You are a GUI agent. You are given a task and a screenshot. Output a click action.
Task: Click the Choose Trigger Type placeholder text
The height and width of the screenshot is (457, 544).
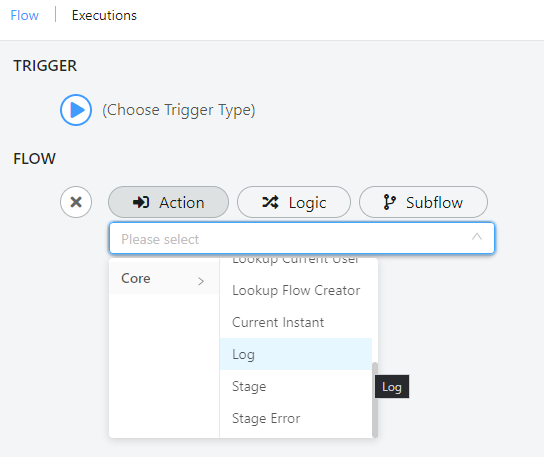point(179,110)
